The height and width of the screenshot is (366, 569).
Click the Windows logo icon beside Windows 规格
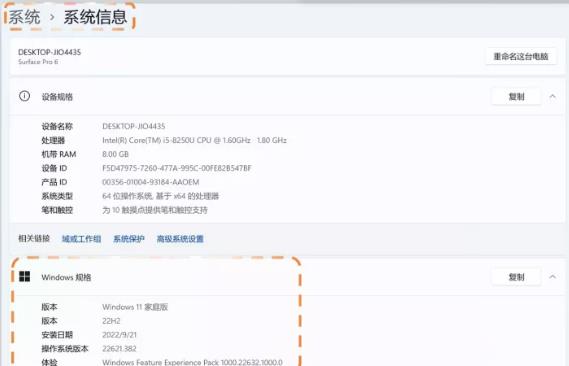click(25, 277)
